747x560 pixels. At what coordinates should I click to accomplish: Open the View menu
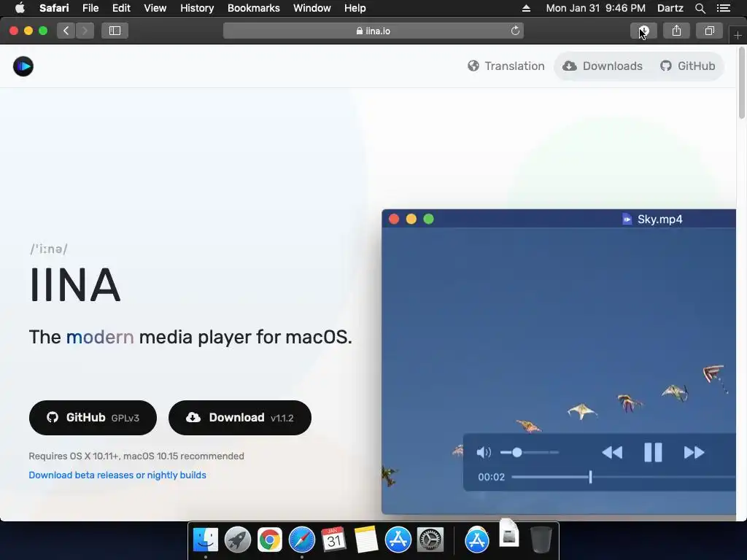click(155, 8)
